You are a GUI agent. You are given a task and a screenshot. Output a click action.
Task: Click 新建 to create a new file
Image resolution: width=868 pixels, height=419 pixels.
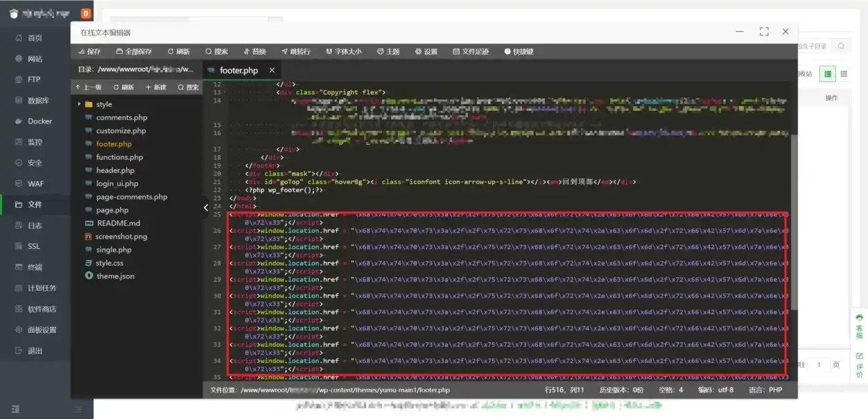coord(157,87)
